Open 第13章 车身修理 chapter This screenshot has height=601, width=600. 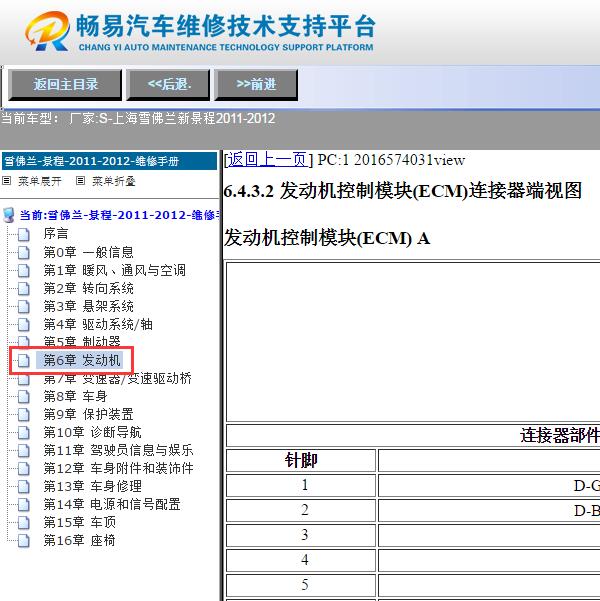click(92, 486)
